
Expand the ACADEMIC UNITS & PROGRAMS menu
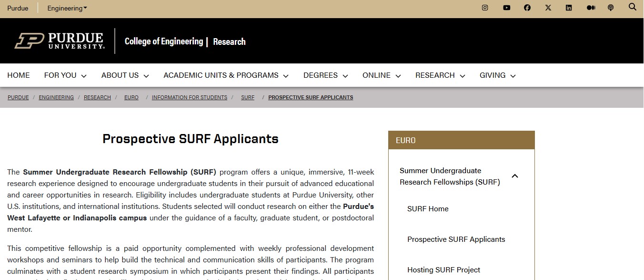pyautogui.click(x=226, y=75)
